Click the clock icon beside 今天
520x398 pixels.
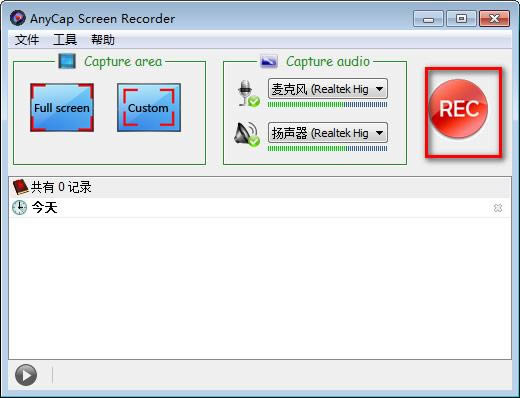tap(20, 208)
